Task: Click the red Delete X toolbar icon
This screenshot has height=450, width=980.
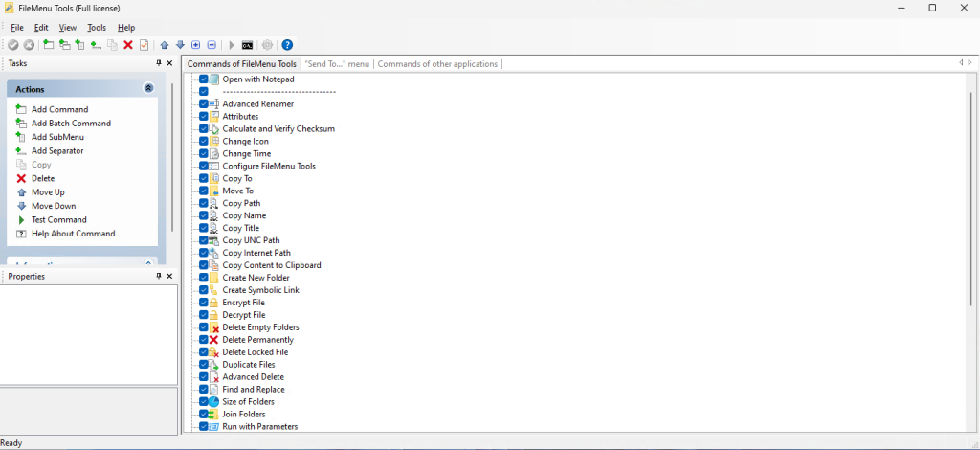Action: 128,45
